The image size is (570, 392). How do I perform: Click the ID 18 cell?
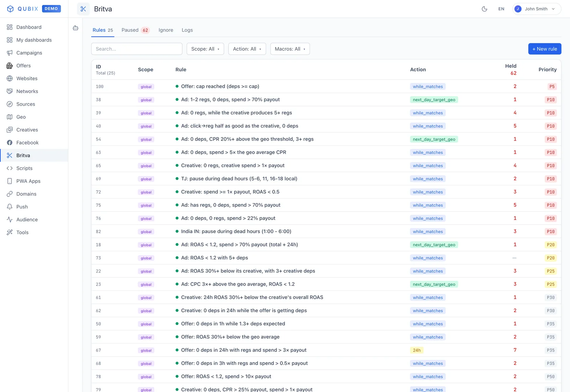98,245
